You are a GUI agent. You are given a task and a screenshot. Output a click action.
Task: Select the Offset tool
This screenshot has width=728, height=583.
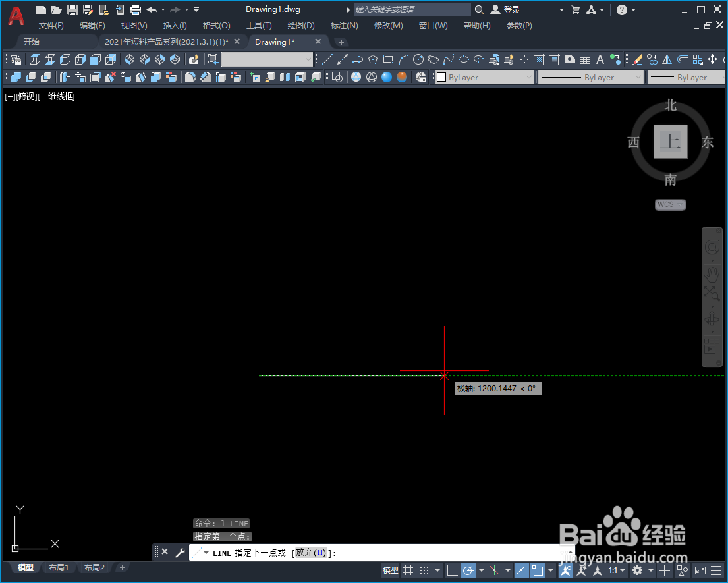(x=683, y=59)
